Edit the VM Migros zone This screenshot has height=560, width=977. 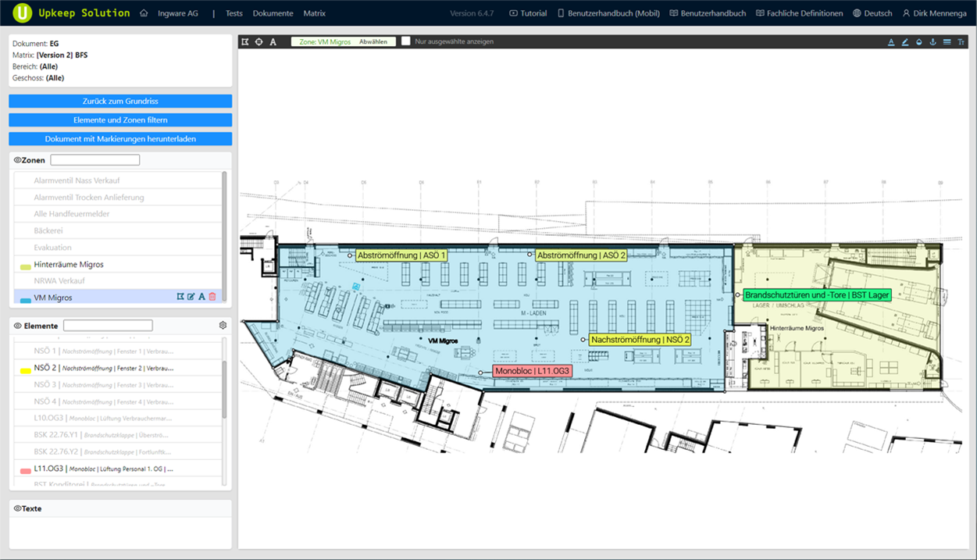(x=191, y=297)
